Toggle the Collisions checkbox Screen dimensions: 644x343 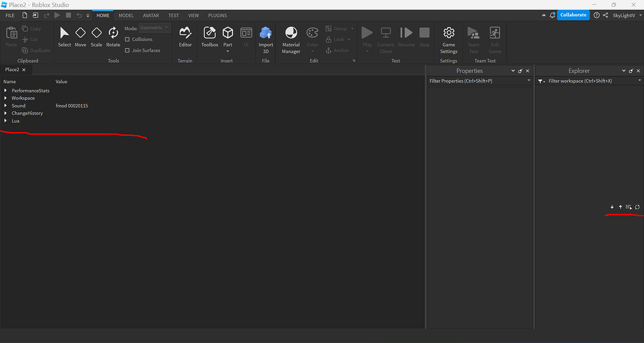pyautogui.click(x=127, y=40)
